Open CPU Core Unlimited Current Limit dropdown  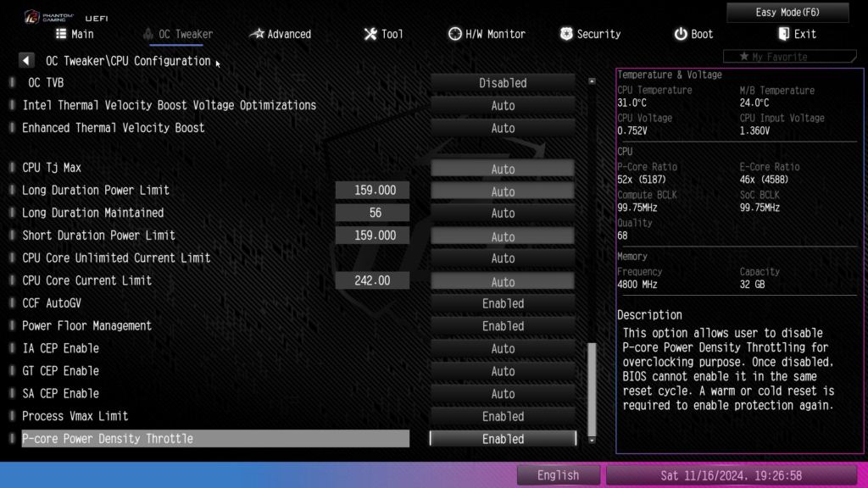(x=503, y=258)
